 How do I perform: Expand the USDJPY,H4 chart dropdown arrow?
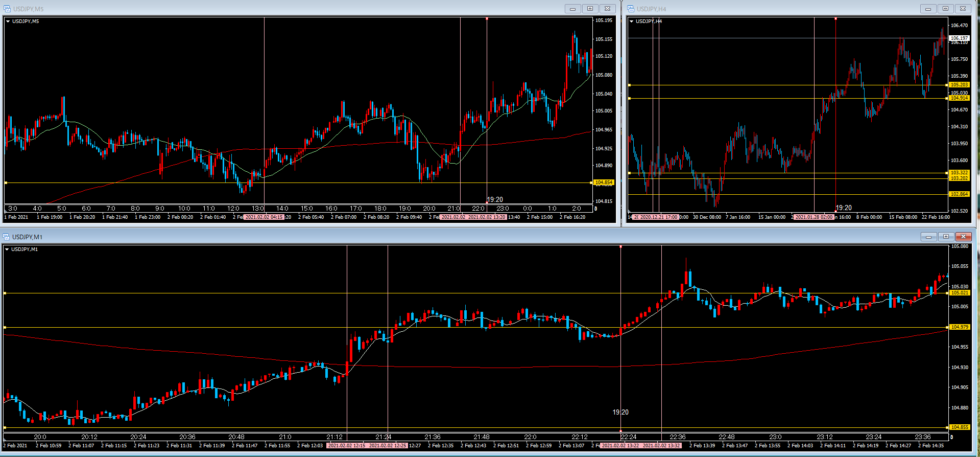(632, 21)
